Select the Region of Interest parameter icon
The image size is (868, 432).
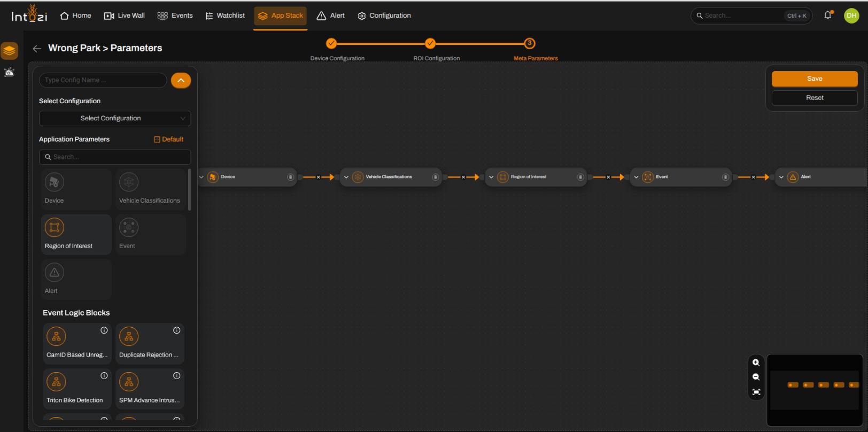click(x=55, y=227)
